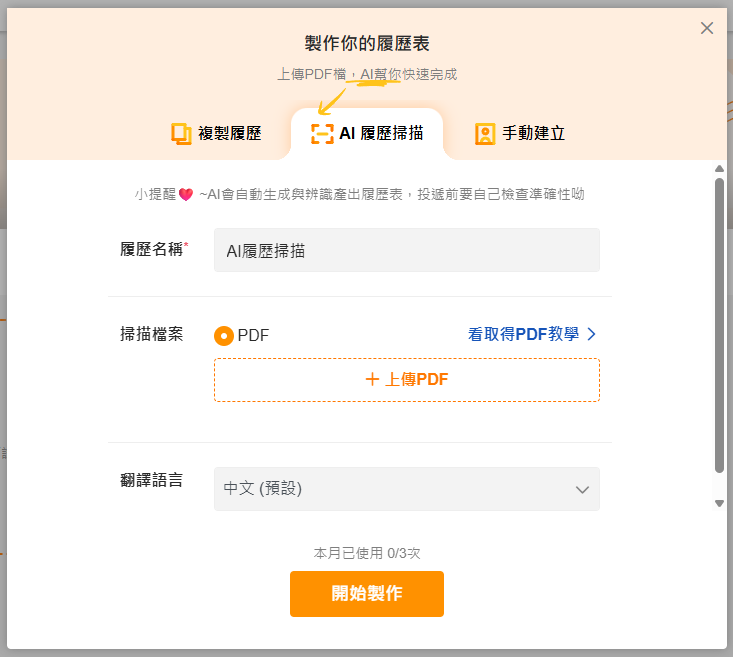Switch to the 手動建立 tab
This screenshot has height=657, width=733.
coord(520,134)
